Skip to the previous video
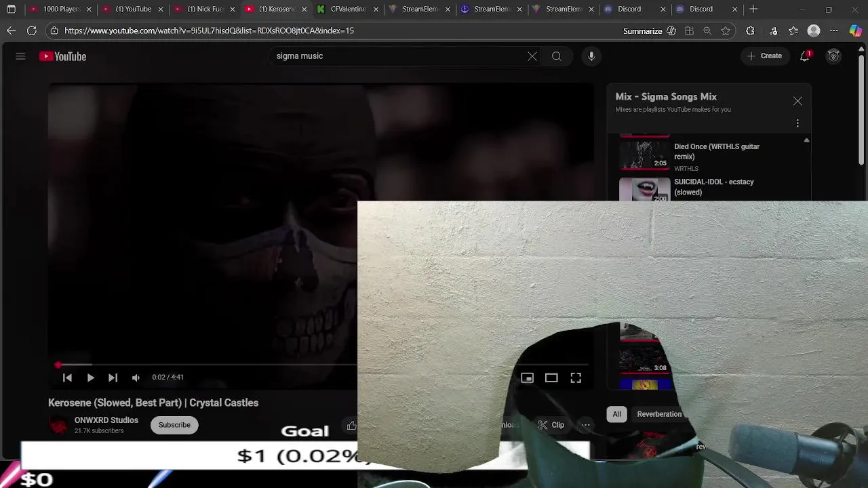The height and width of the screenshot is (488, 868). (67, 378)
